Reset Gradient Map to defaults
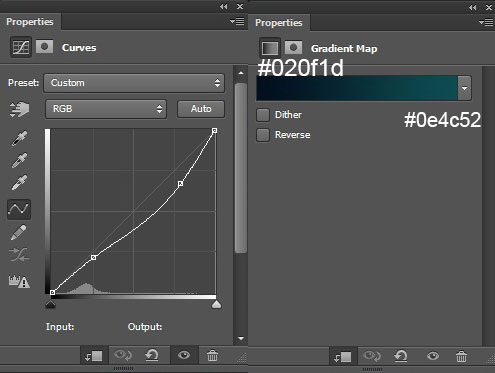Screen dimensions: 495x373 click(x=401, y=356)
